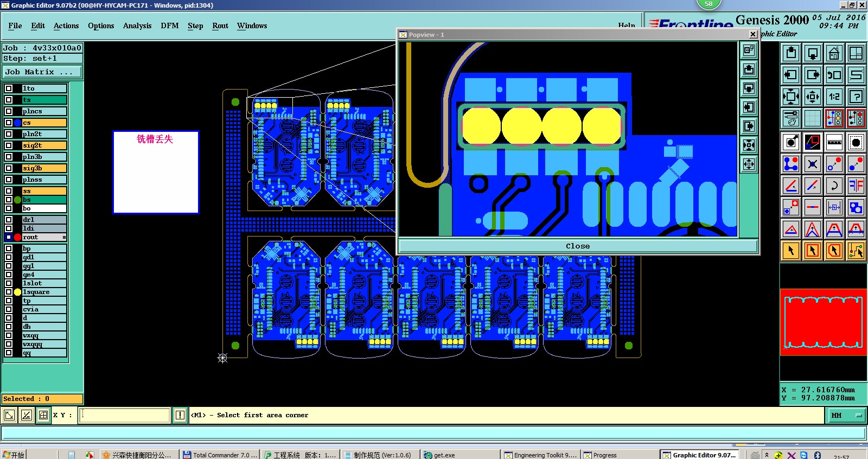This screenshot has height=459, width=868.
Task: Click the question mark help icon
Action: tap(856, 97)
